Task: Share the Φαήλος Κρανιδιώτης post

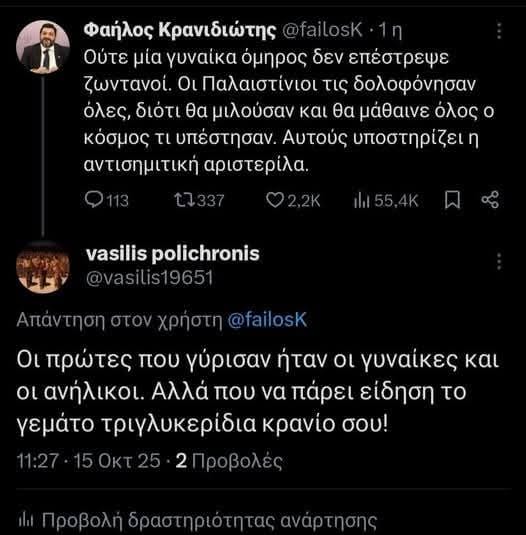Action: coord(490,200)
